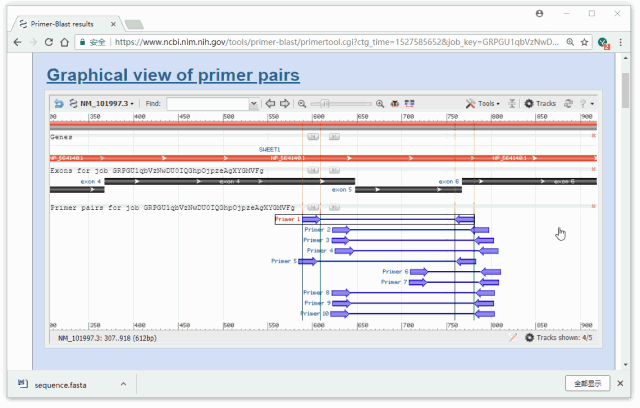
Task: Close the Primer-Blast results tab
Action: click(x=113, y=24)
